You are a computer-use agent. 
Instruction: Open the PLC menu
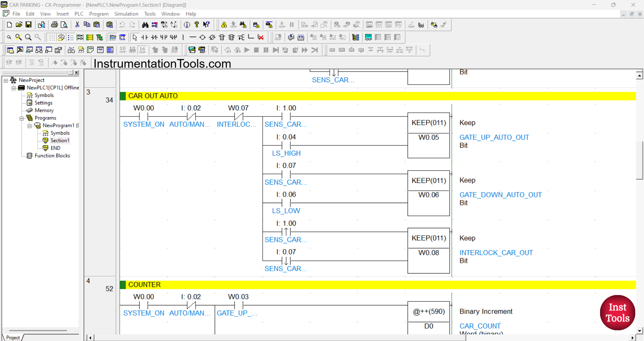coord(79,14)
